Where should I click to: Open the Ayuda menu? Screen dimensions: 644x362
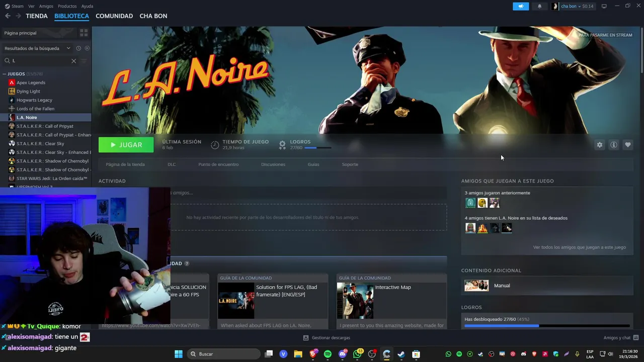click(x=87, y=6)
